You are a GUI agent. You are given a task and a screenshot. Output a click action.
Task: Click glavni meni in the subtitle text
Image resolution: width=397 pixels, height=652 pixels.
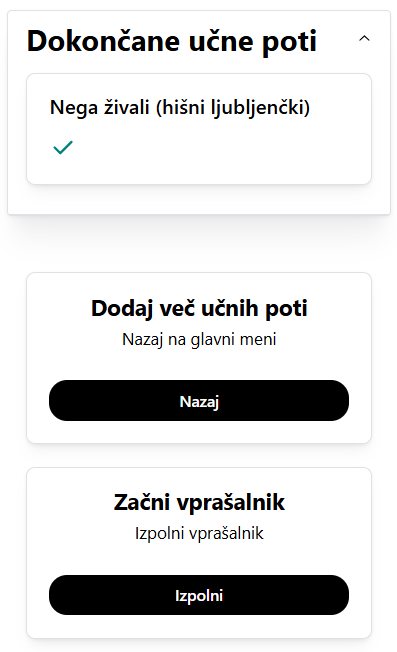click(233, 340)
